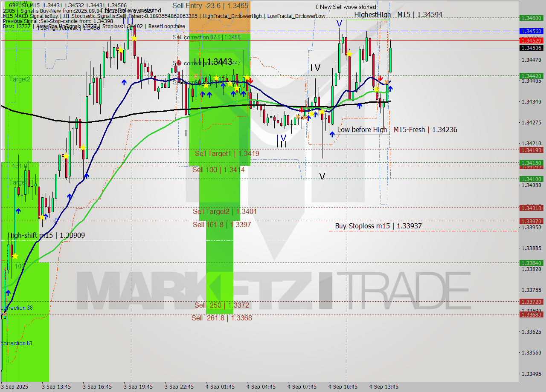Click the blue up arrow below Low before High
546x392 pixels.
point(332,134)
